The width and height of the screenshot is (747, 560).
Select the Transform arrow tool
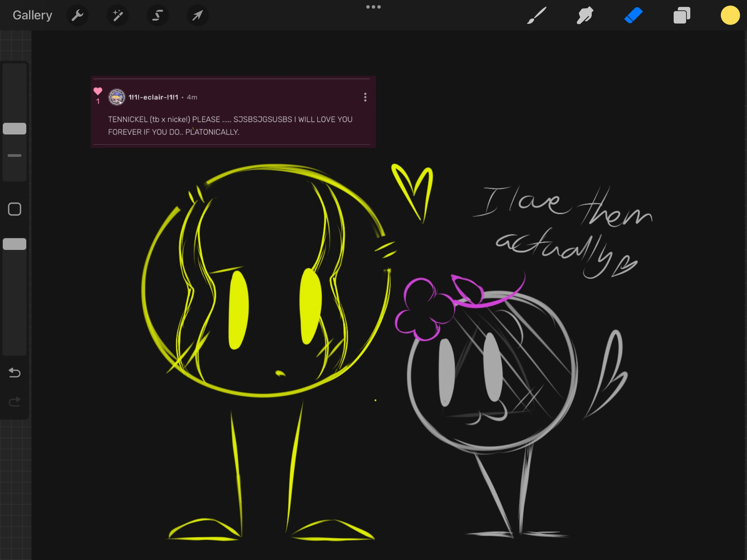coord(197,15)
